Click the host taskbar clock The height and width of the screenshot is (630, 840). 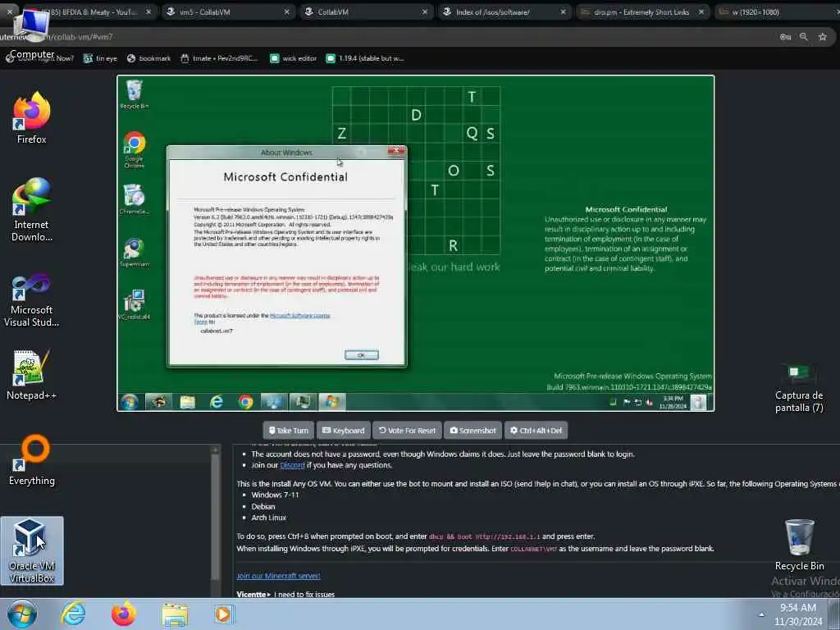coord(798,614)
